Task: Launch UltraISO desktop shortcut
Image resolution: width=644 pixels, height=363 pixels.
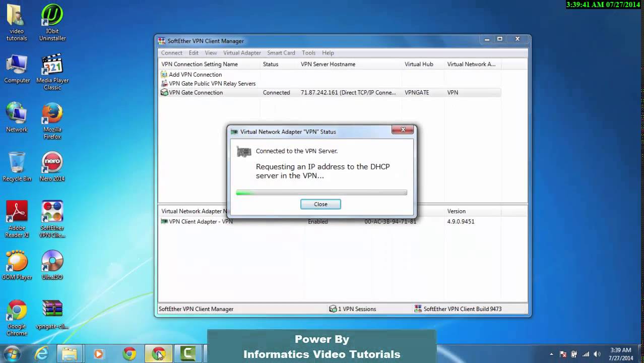Action: pos(52,265)
